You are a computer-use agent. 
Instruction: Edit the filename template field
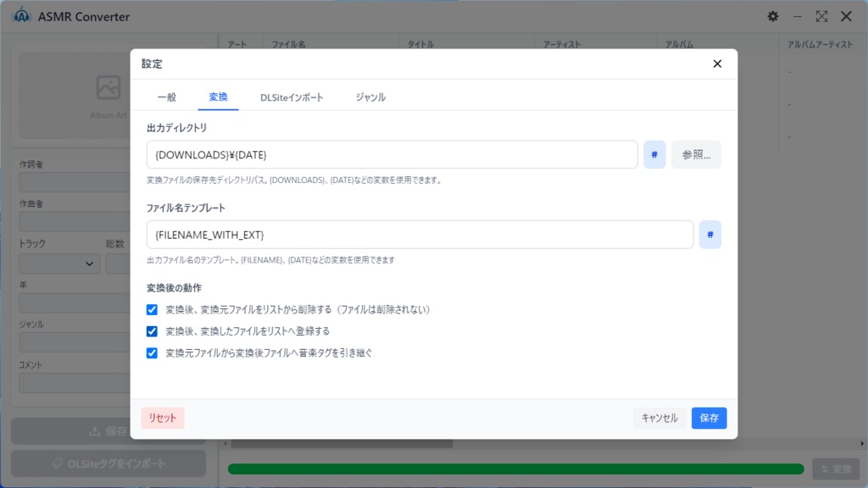coord(420,235)
